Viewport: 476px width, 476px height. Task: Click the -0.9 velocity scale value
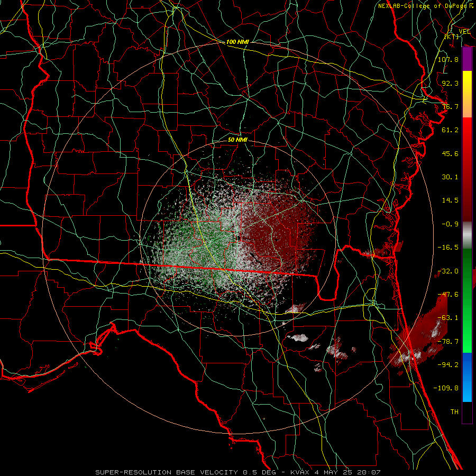(450, 224)
